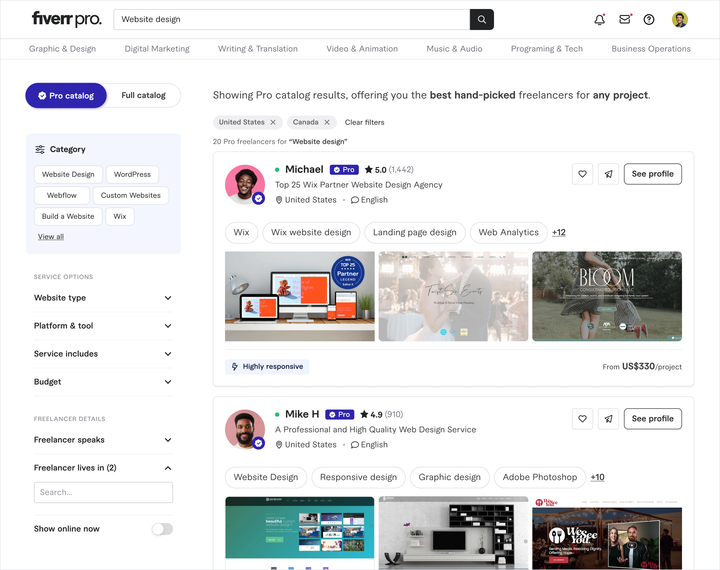Open the Programing & Tech menu
The width and height of the screenshot is (720, 570).
click(547, 49)
